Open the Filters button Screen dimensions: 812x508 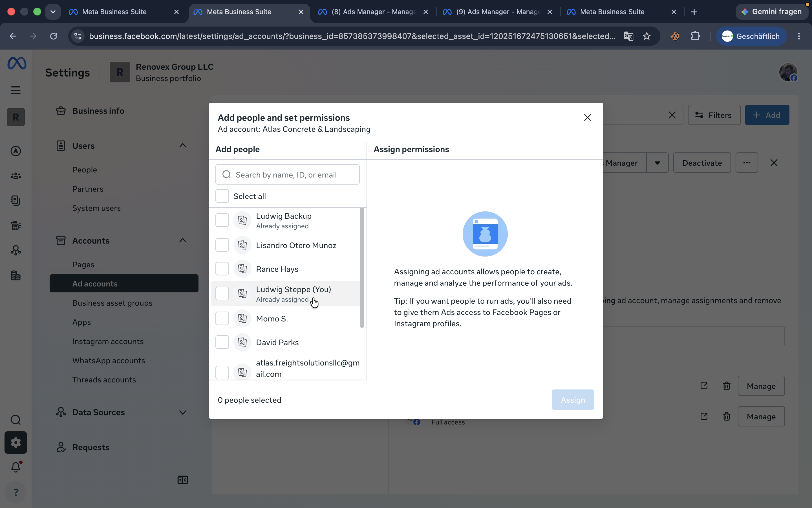[714, 115]
